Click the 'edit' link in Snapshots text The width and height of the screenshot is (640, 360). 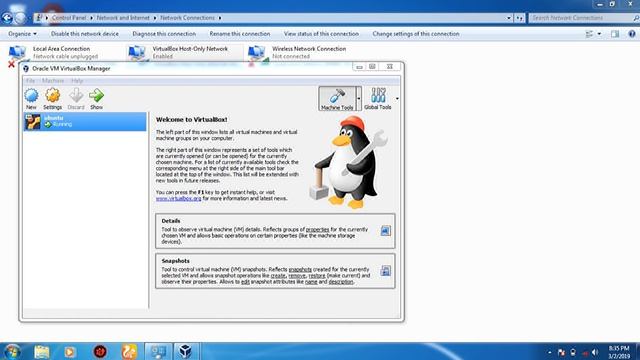(x=245, y=282)
